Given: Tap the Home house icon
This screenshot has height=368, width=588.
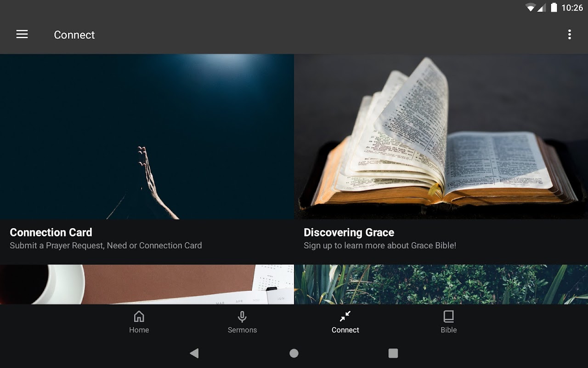Looking at the screenshot, I should (139, 316).
